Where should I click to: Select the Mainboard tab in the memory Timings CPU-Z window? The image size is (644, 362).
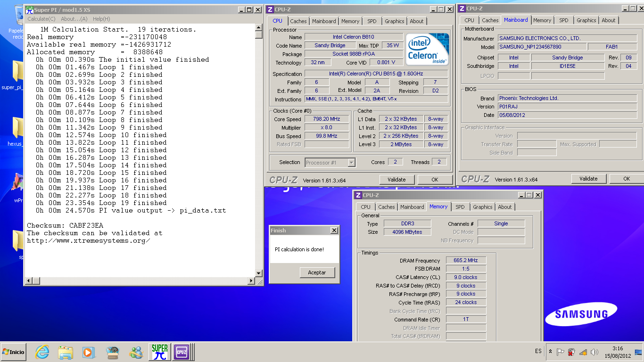click(412, 207)
